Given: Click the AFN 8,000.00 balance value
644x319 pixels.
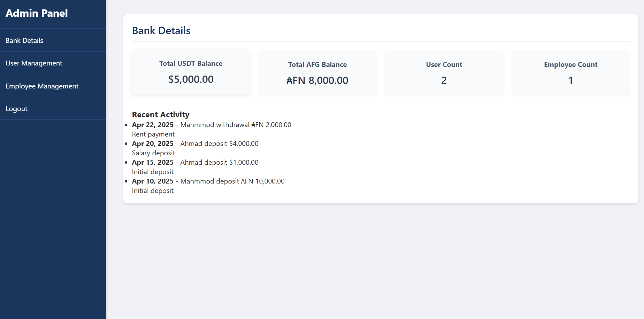Looking at the screenshot, I should coord(317,80).
